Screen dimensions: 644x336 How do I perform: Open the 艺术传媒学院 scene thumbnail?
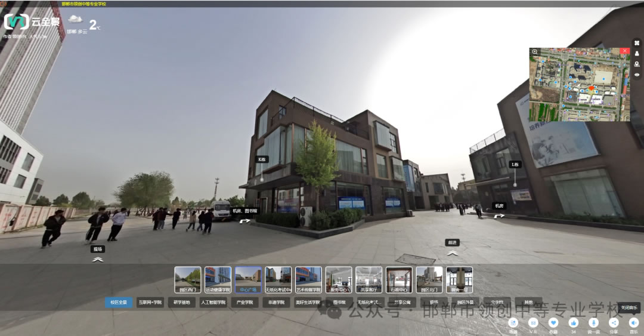(308, 280)
